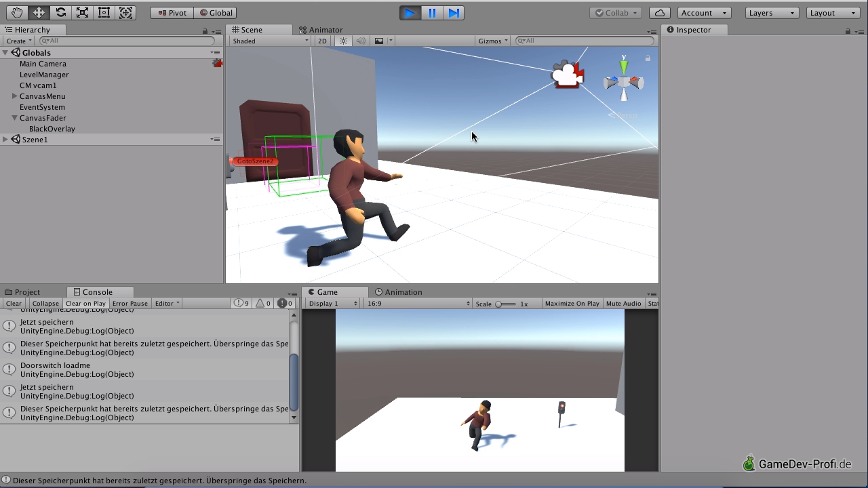Open the Editor dropdown in Console

coord(167,304)
